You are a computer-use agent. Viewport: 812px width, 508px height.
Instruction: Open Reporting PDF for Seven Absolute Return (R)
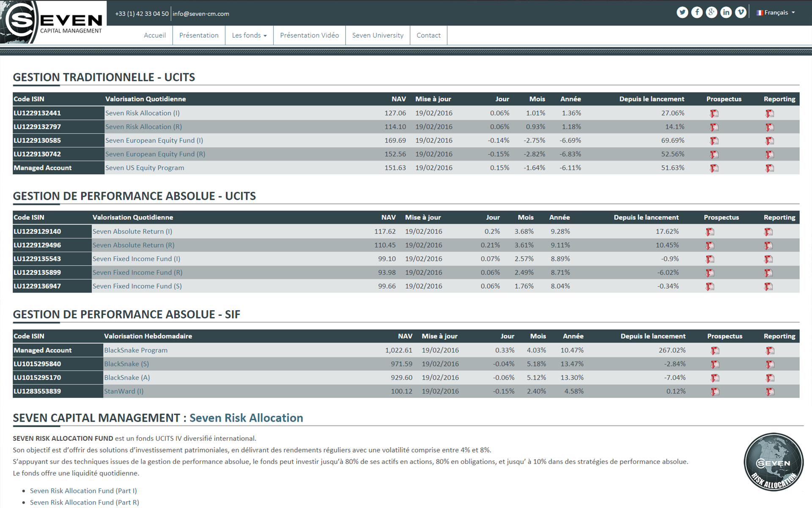tap(768, 246)
